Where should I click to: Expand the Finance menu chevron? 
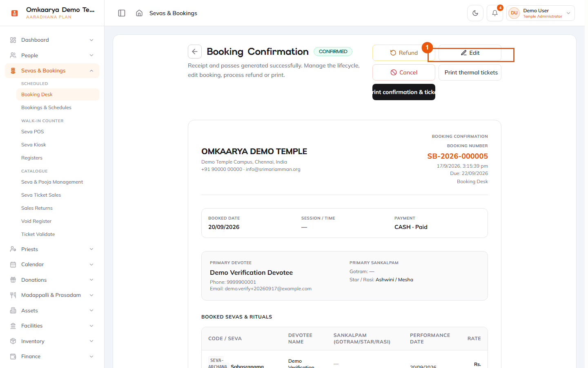coord(91,357)
